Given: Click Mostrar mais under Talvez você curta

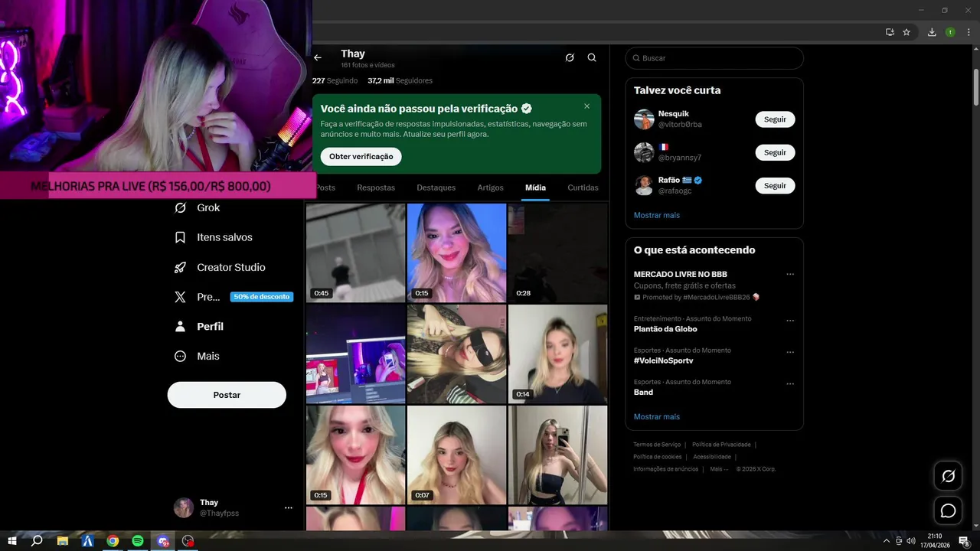Looking at the screenshot, I should 657,215.
